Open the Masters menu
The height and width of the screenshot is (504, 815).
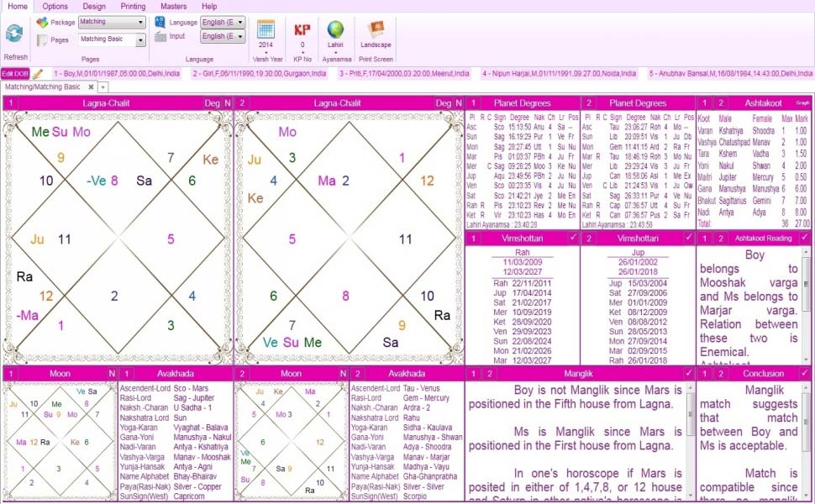(x=173, y=6)
